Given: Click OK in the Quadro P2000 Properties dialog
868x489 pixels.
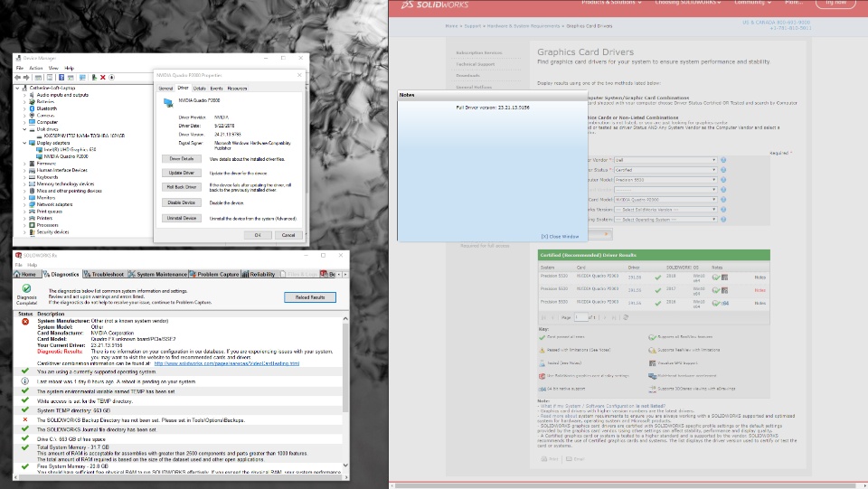Looking at the screenshot, I should click(x=258, y=235).
